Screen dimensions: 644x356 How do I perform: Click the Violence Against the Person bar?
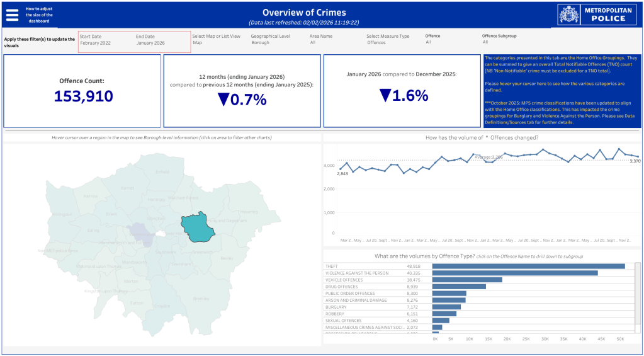[x=514, y=273]
